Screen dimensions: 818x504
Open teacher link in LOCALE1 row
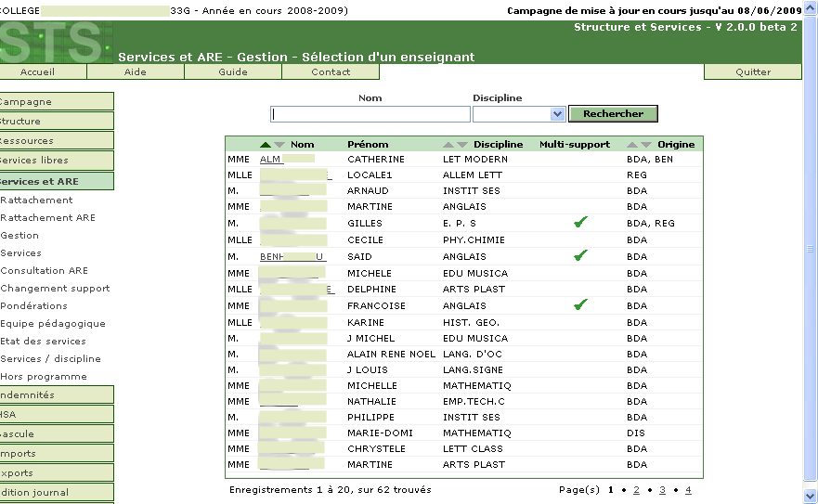(x=296, y=174)
